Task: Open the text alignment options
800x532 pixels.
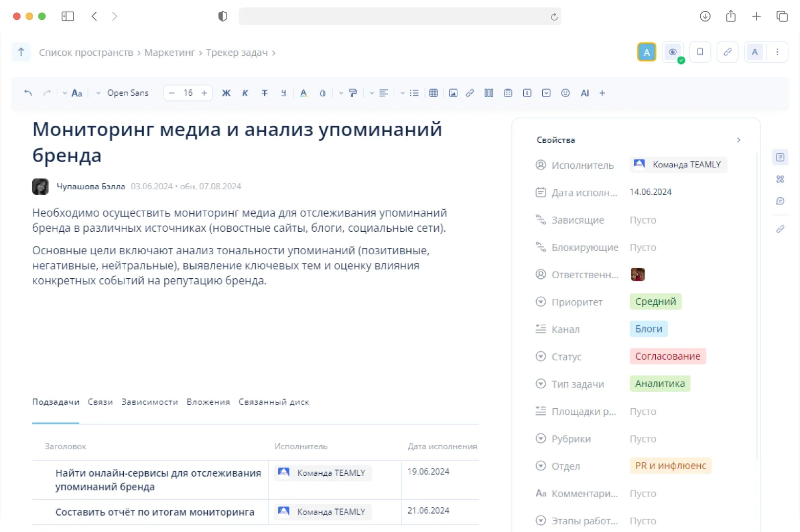Action: (384, 93)
